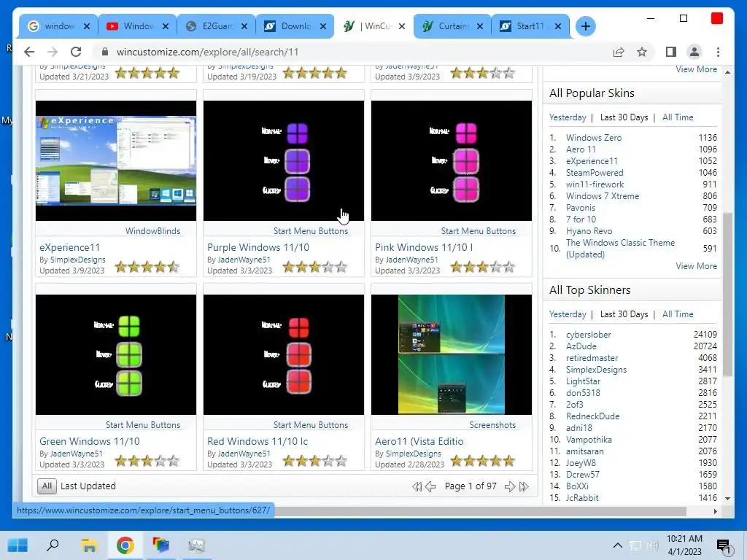This screenshot has width=747, height=560.
Task: Open the Hyano Revo skin link
Action: [x=589, y=231]
